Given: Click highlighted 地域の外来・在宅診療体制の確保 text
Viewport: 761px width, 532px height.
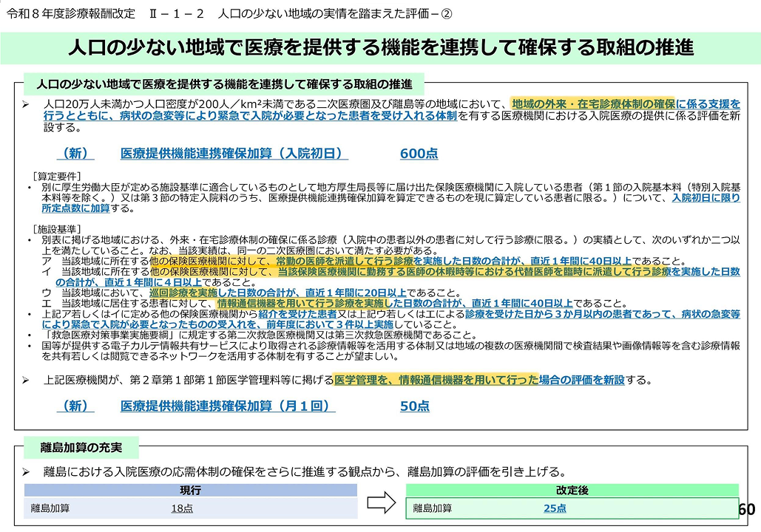Looking at the screenshot, I should [x=592, y=103].
